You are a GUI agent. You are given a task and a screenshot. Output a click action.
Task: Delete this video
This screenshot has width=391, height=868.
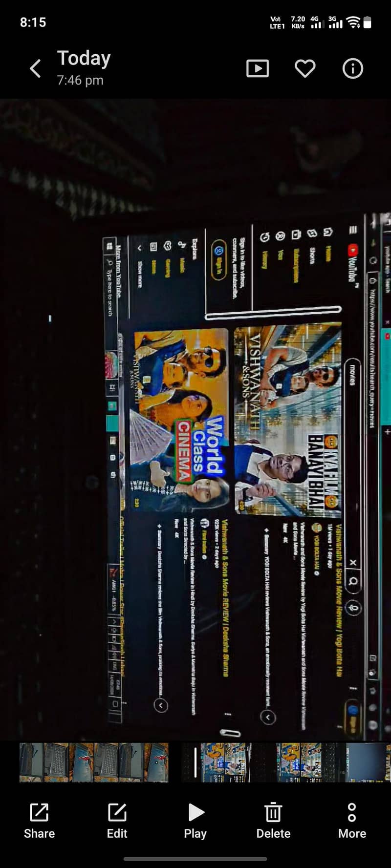click(273, 821)
